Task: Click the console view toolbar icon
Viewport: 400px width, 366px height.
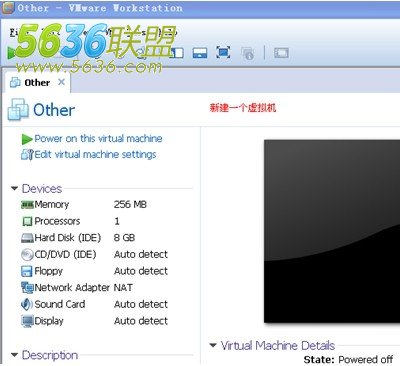Action: click(x=281, y=53)
